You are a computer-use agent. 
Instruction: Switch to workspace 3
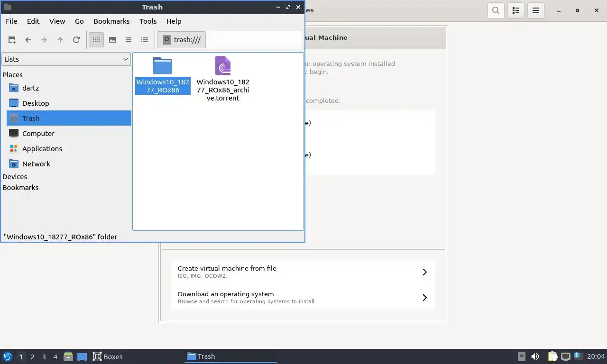pyautogui.click(x=44, y=357)
